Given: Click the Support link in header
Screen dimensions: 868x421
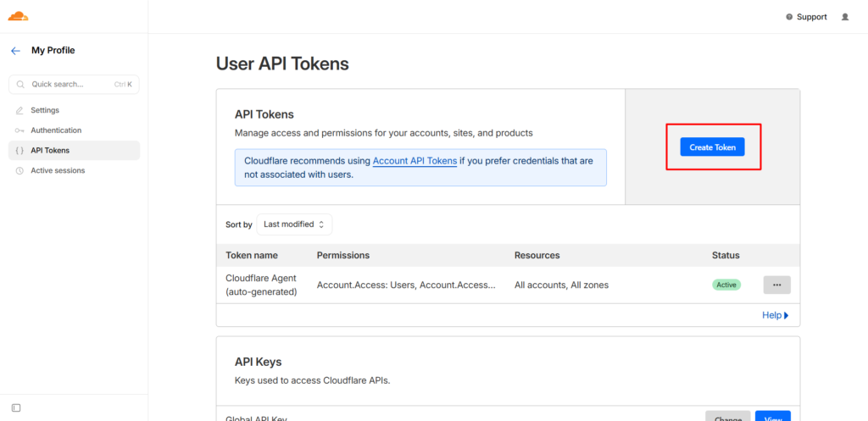Looking at the screenshot, I should tap(811, 17).
